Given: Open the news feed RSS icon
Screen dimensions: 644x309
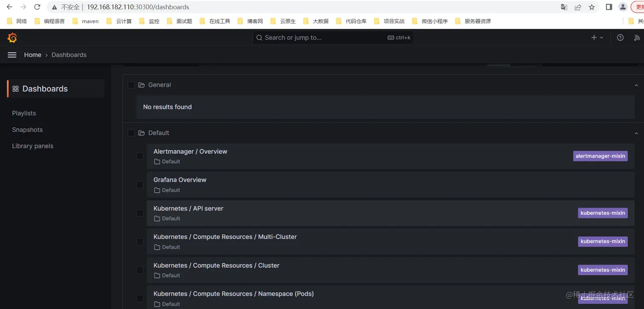Looking at the screenshot, I should [x=637, y=37].
